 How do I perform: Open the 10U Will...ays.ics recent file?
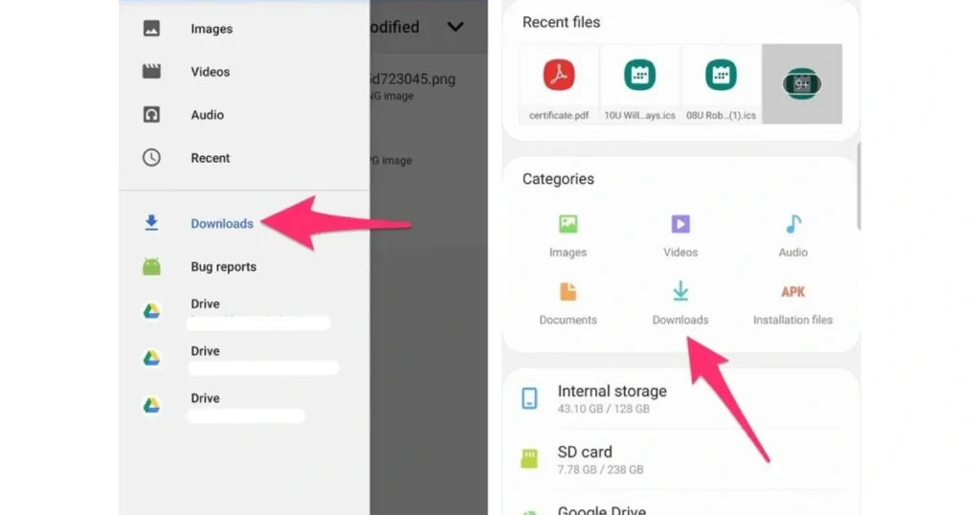639,83
